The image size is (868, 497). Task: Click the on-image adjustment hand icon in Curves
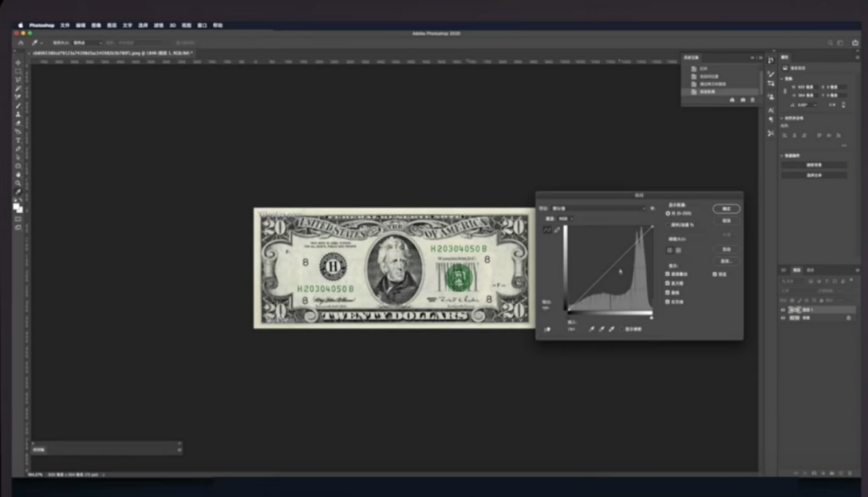click(x=547, y=330)
